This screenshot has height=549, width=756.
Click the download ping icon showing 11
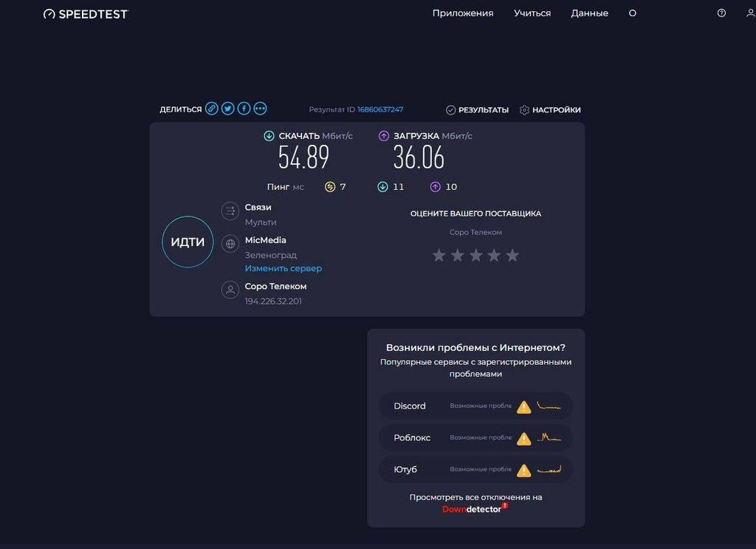[382, 187]
